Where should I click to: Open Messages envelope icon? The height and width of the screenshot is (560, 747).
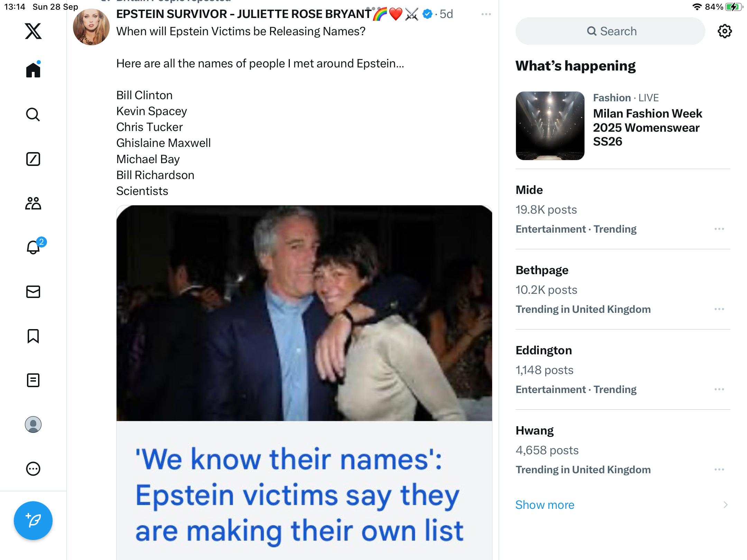click(33, 292)
